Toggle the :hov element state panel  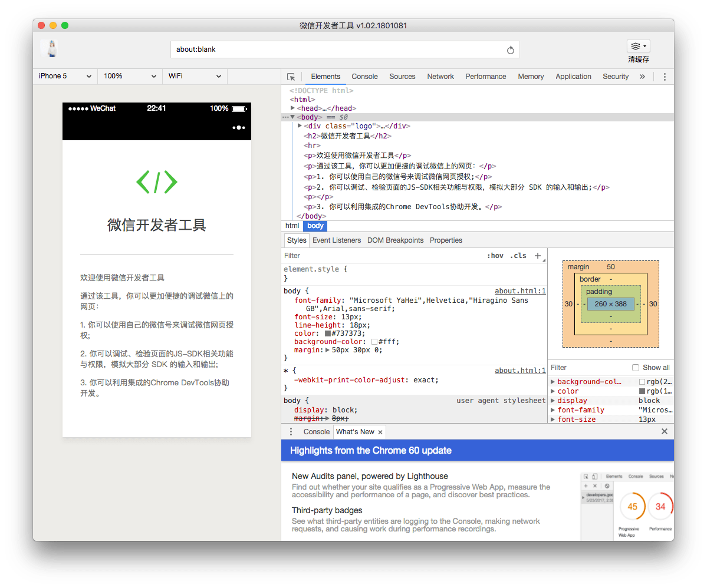(x=495, y=256)
